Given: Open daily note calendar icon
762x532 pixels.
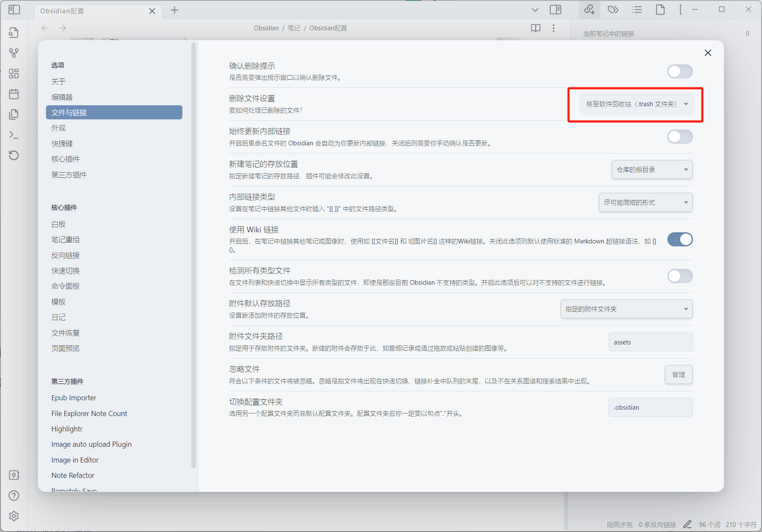Looking at the screenshot, I should (14, 94).
